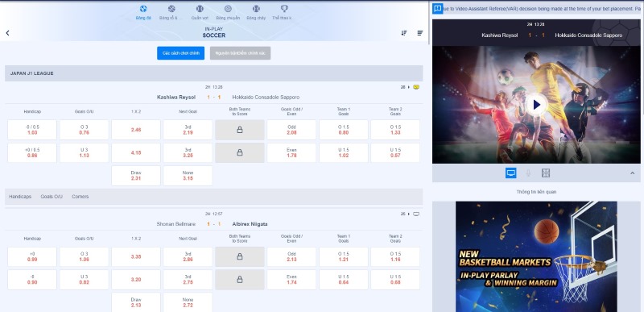Open the trophy other sports icon

click(284, 9)
